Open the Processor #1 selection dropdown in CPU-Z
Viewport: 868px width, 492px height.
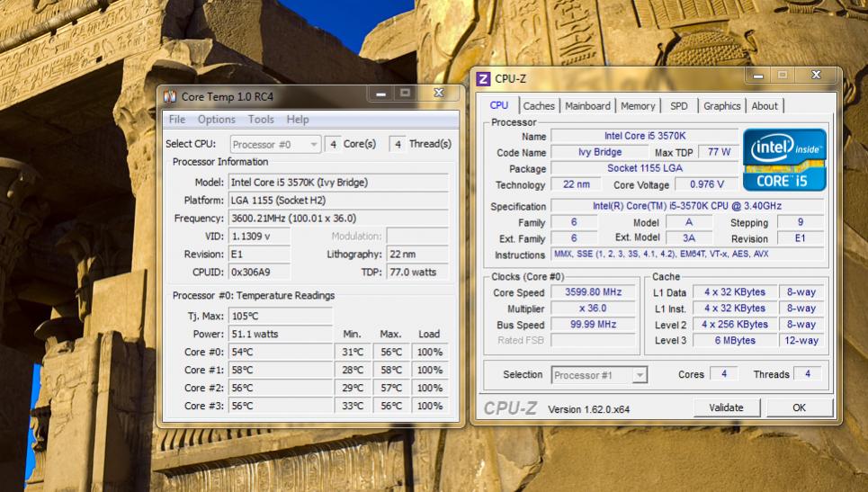599,375
